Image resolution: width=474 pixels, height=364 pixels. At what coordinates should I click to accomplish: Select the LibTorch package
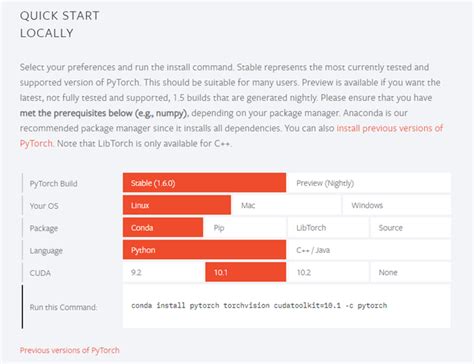click(x=328, y=227)
